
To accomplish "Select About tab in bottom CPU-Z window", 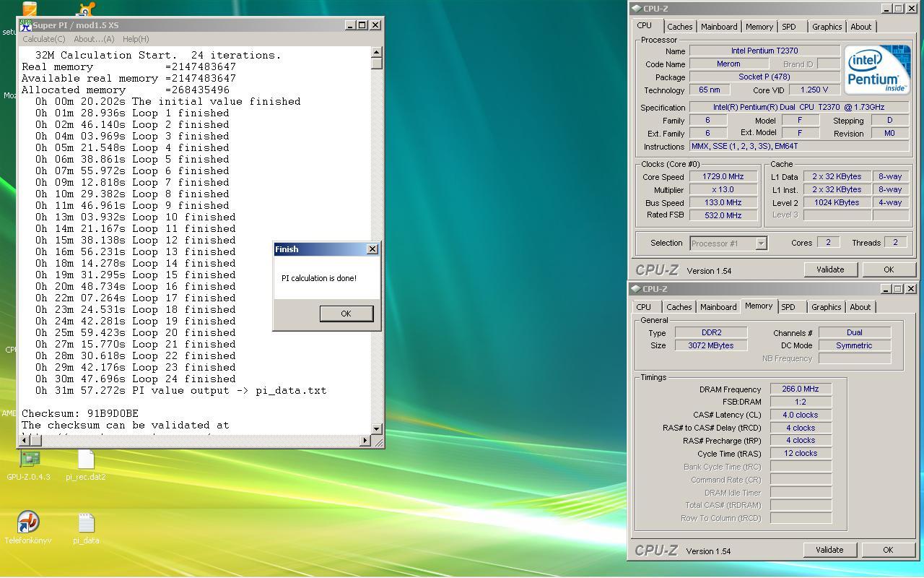I will tap(860, 307).
